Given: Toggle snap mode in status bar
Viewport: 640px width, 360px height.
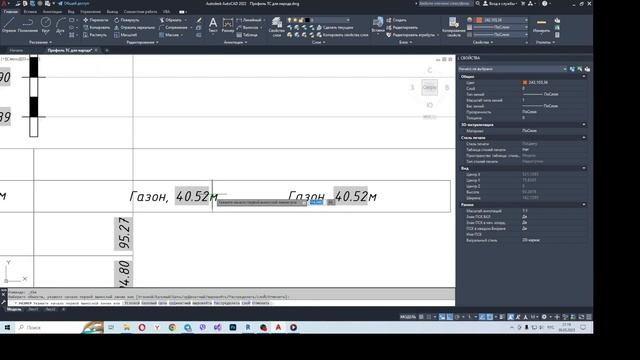Looking at the screenshot, I should (429, 317).
